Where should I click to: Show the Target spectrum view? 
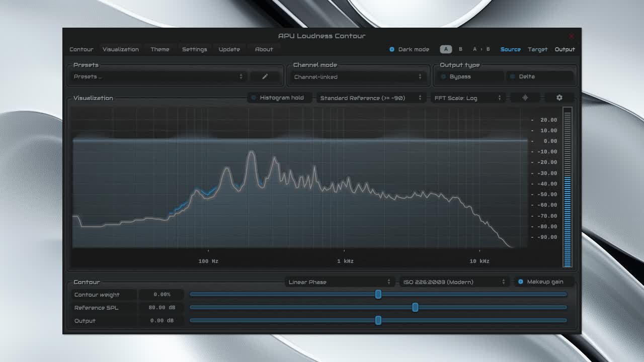tap(537, 49)
